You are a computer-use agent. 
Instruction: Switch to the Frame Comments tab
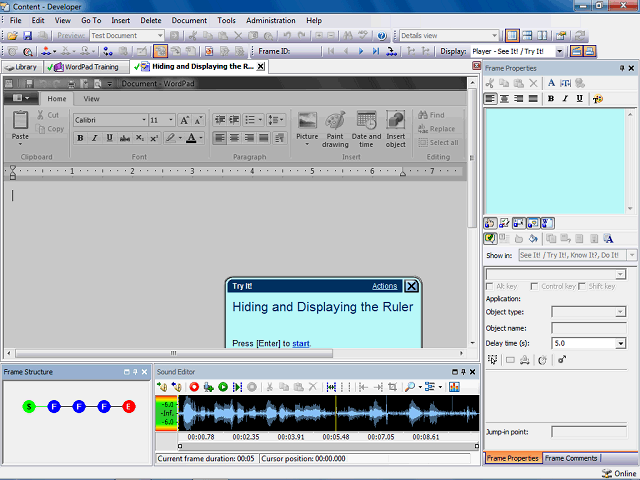pyautogui.click(x=570, y=458)
